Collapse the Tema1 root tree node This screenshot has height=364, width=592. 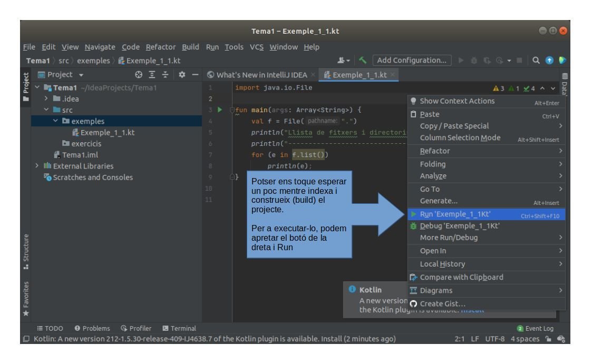pos(37,87)
